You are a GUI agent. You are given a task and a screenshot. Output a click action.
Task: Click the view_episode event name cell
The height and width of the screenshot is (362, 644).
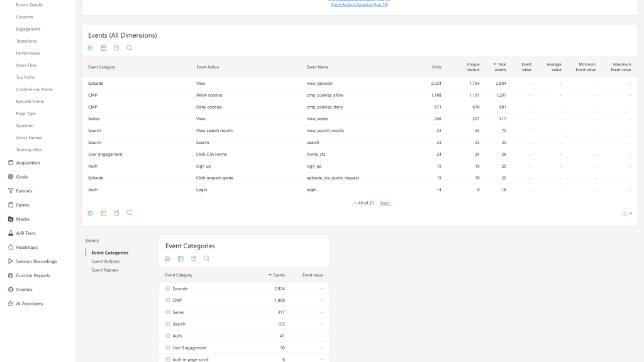pos(319,84)
